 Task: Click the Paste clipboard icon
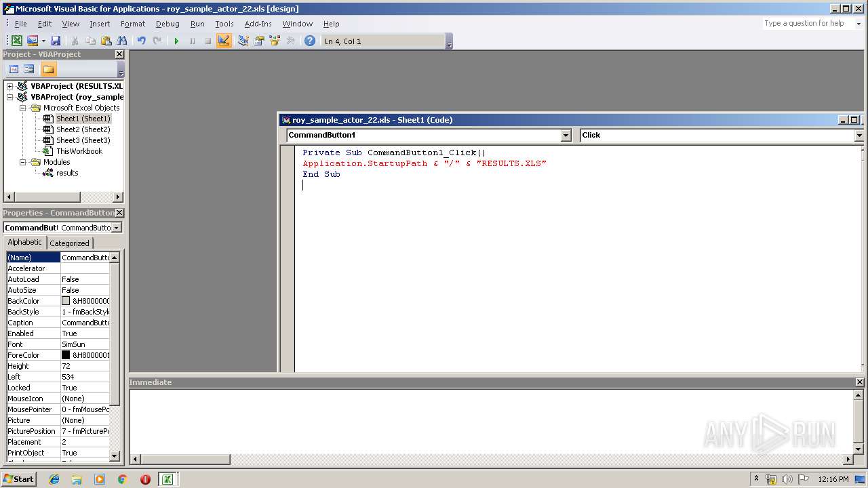click(106, 41)
